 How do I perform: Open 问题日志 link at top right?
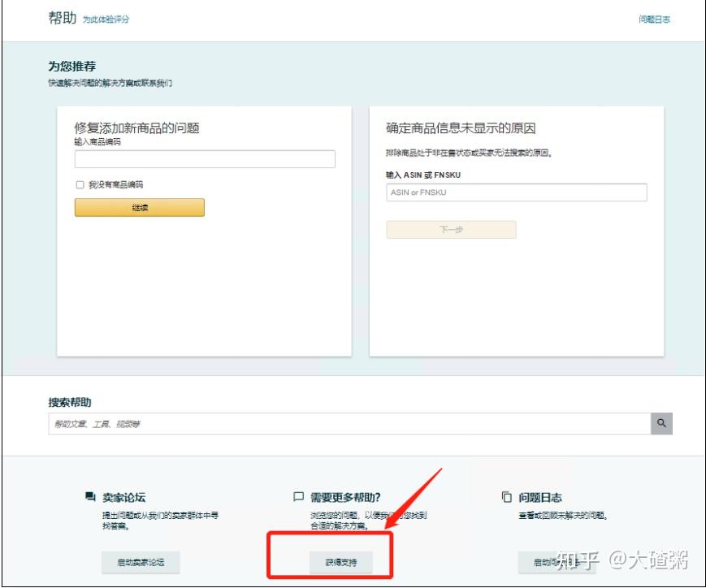pos(654,19)
